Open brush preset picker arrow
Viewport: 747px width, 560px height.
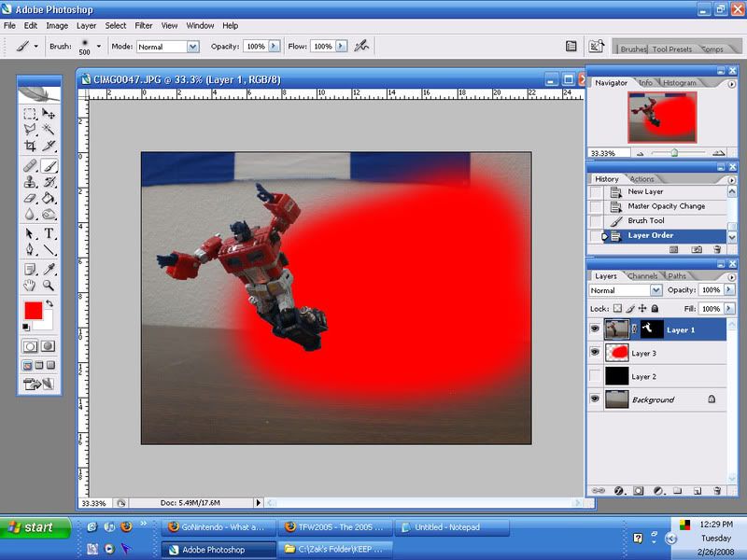click(x=99, y=46)
